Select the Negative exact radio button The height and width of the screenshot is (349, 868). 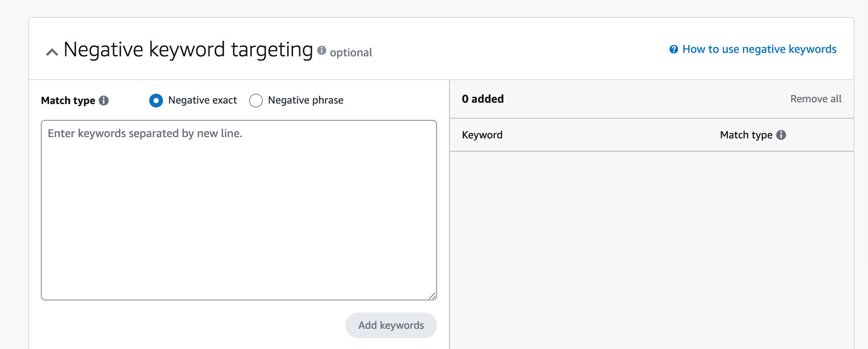click(x=156, y=101)
